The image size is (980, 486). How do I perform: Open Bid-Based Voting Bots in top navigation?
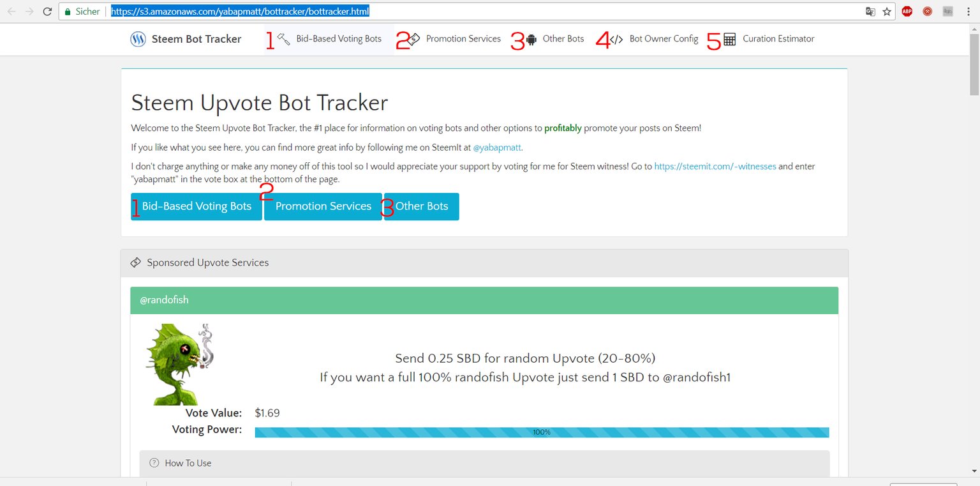click(339, 39)
